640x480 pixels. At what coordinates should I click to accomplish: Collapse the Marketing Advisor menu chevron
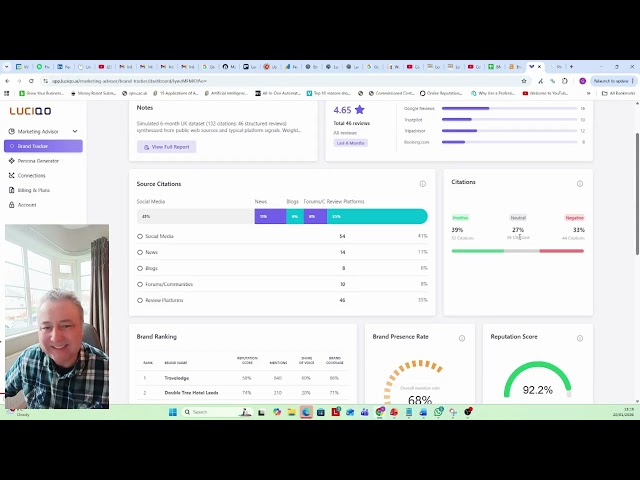click(x=75, y=131)
